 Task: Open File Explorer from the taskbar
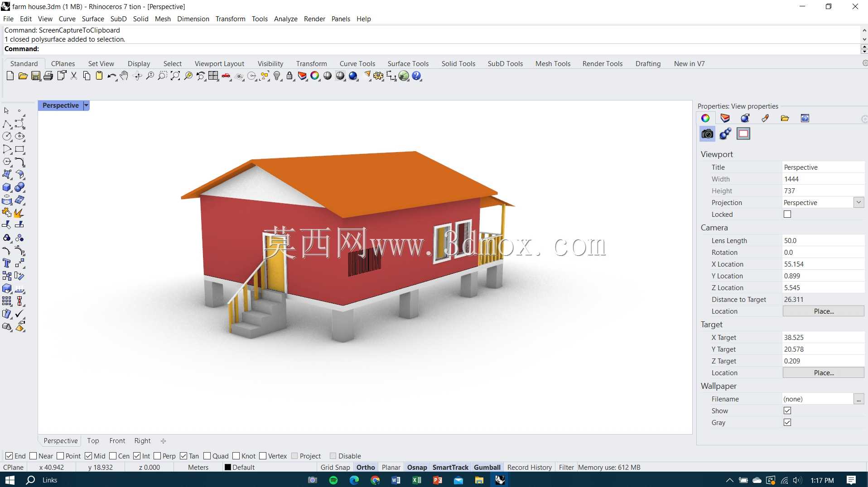click(x=479, y=480)
